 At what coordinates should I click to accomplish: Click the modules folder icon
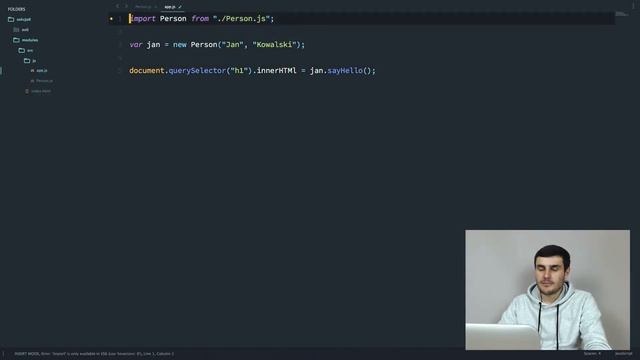[x=16, y=40]
